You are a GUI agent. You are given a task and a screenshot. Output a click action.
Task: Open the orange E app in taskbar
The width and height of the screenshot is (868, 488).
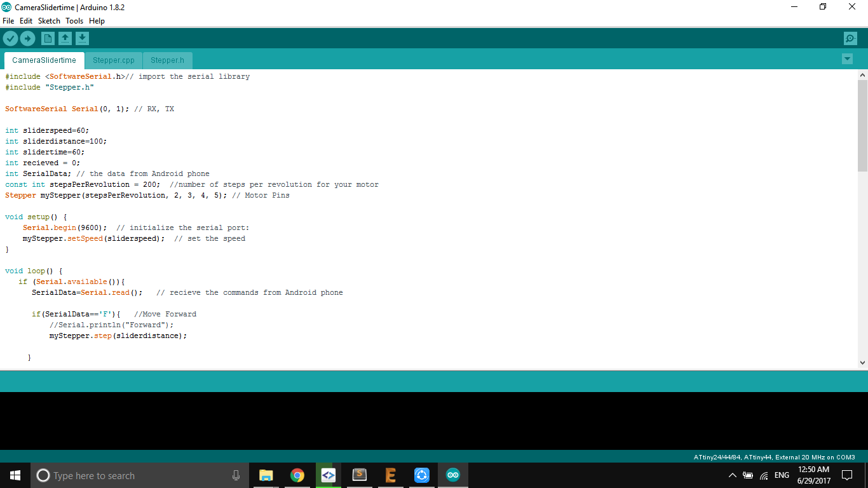pos(390,475)
